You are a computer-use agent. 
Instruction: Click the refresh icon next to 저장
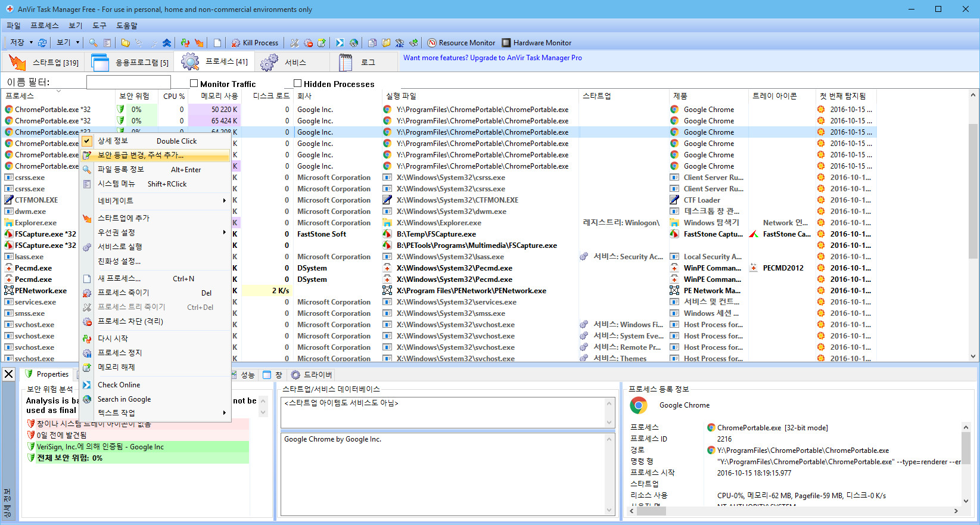[42, 43]
